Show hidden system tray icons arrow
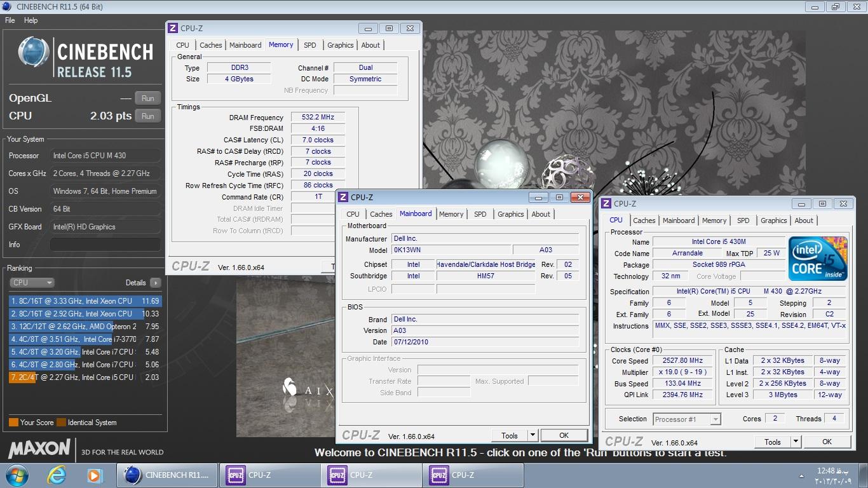Image resolution: width=868 pixels, height=488 pixels. [x=800, y=475]
